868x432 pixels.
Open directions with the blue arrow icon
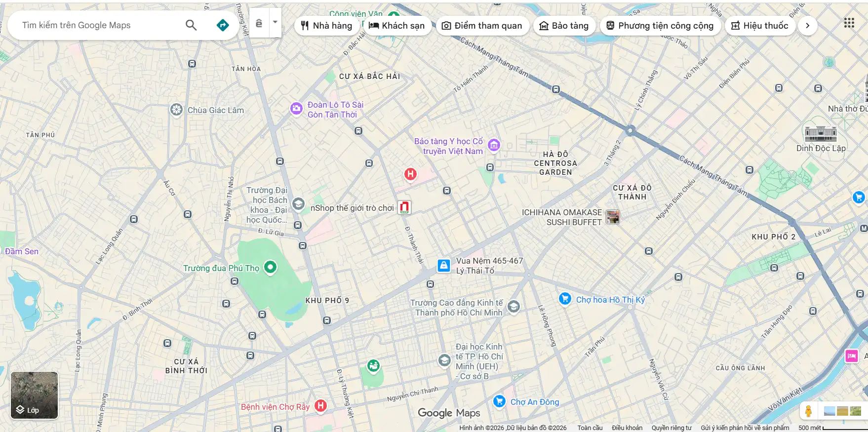(223, 25)
